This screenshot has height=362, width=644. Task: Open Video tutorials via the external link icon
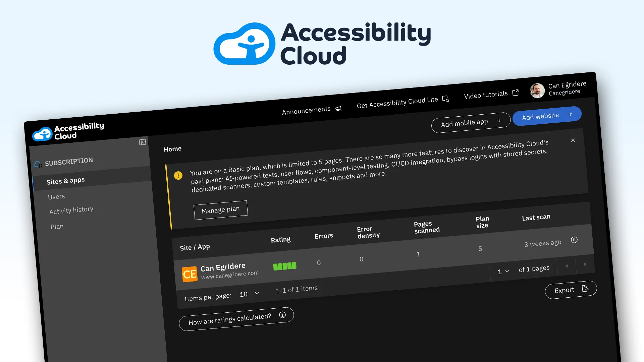(x=516, y=93)
